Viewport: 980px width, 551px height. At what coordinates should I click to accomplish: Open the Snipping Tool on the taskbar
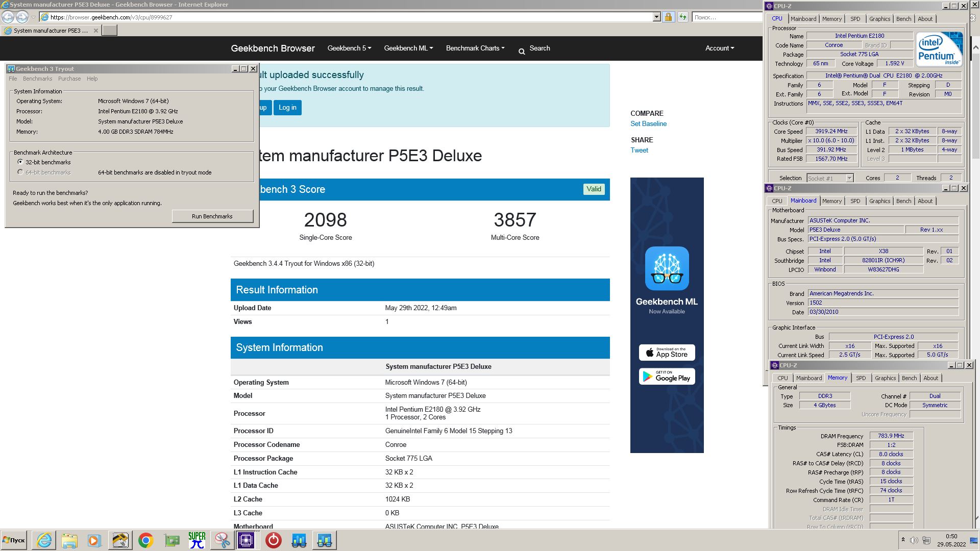[222, 540]
